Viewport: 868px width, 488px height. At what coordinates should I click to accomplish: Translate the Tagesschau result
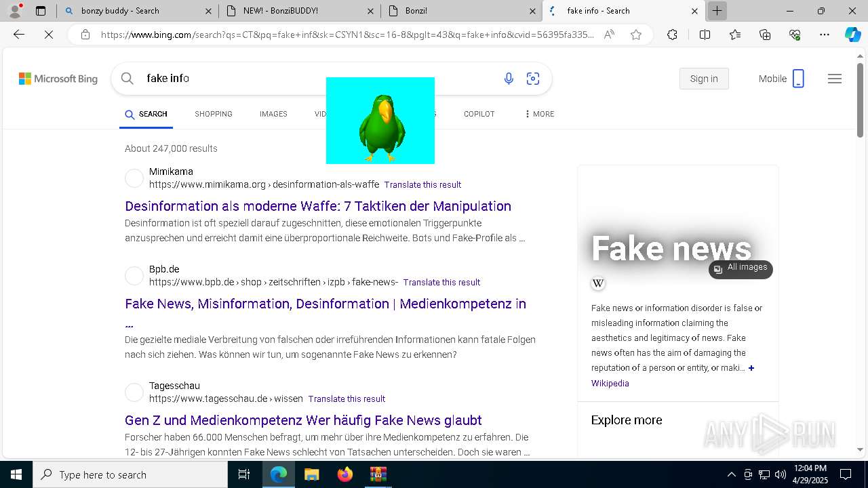(x=347, y=399)
